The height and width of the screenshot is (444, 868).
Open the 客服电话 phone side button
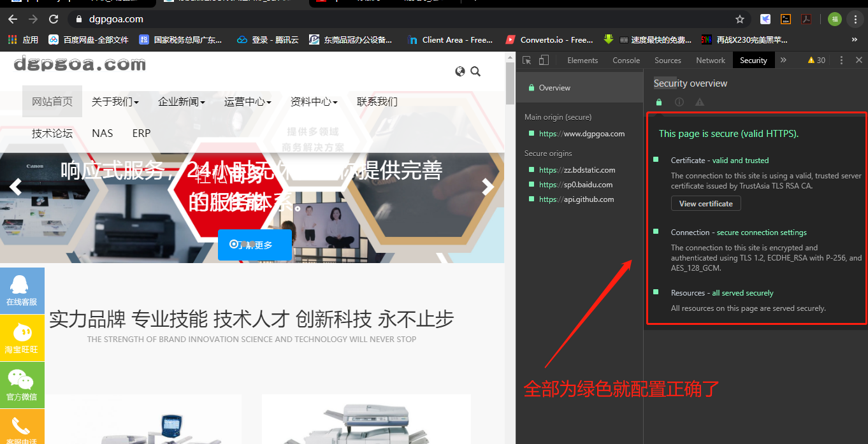22,427
